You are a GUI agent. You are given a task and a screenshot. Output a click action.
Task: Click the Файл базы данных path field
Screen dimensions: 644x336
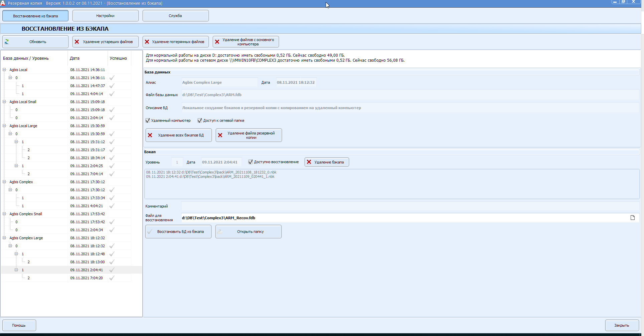tap(410, 95)
